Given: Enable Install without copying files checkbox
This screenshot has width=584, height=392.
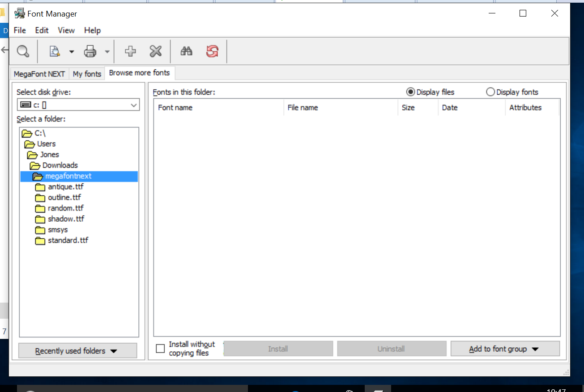Looking at the screenshot, I should (160, 349).
